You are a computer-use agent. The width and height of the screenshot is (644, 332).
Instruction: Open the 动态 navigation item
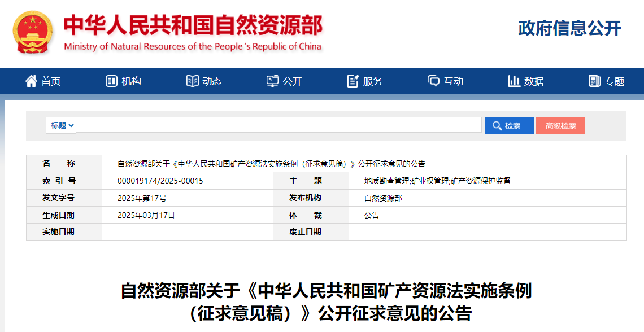click(x=204, y=81)
